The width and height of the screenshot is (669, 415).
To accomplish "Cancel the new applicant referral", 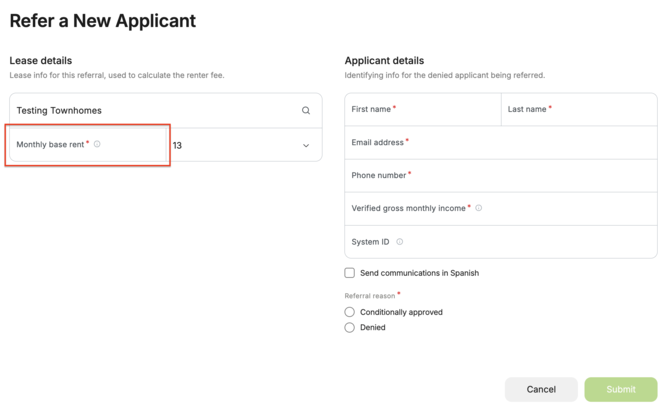I will click(x=541, y=389).
